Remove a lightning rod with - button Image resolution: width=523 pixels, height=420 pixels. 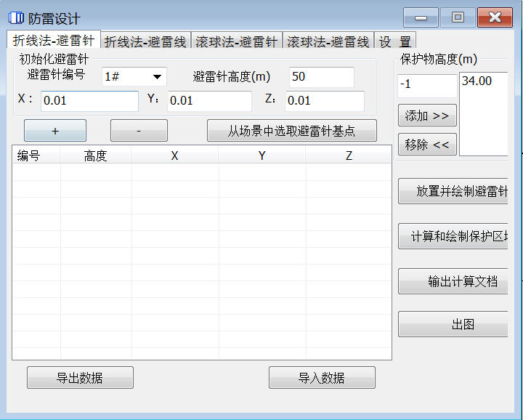(x=139, y=131)
